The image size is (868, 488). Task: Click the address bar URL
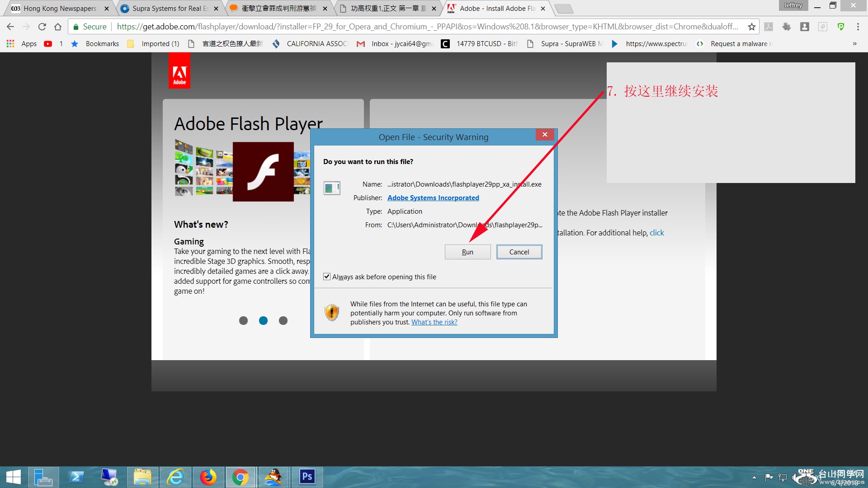pos(427,27)
